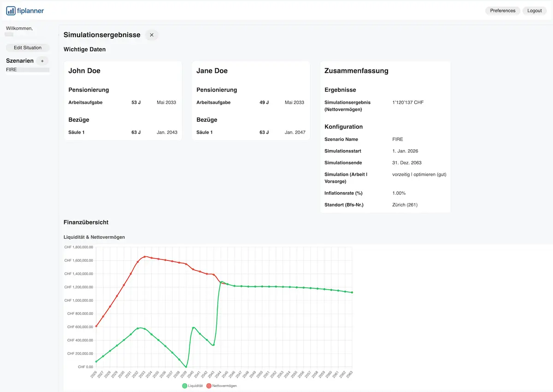Viewport: 553px width, 392px height.
Task: Select the Szenarien section header
Action: coord(19,60)
